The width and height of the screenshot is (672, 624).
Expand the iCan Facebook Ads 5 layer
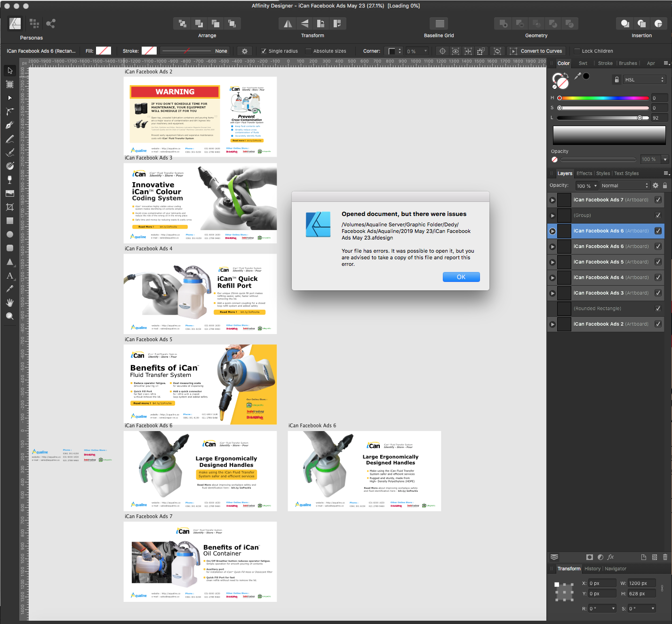coord(552,262)
